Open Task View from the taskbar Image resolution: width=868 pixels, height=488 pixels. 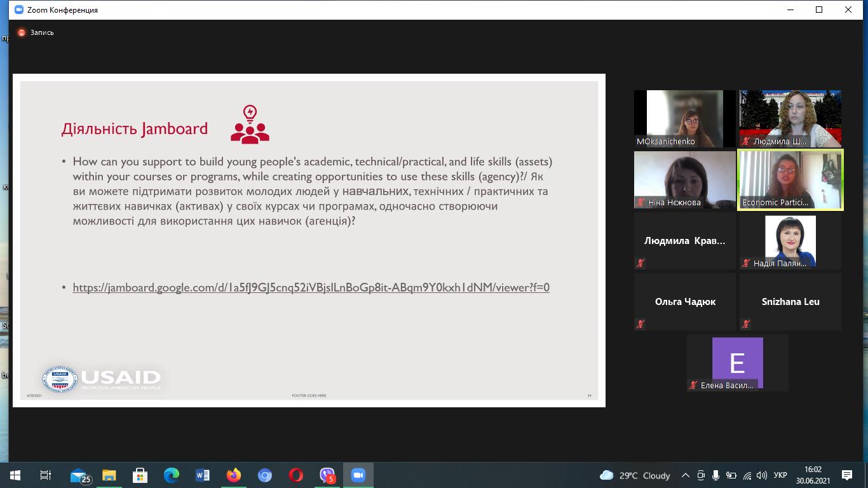click(46, 475)
